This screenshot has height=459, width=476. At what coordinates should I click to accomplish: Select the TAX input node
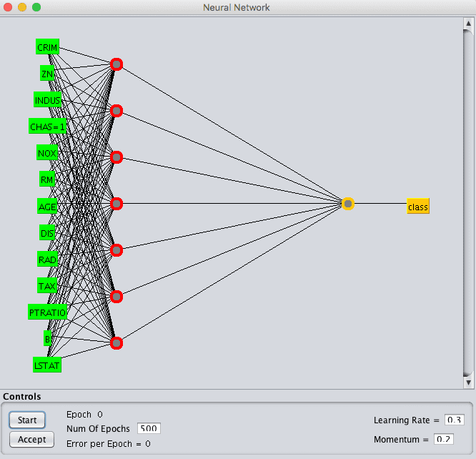click(47, 285)
